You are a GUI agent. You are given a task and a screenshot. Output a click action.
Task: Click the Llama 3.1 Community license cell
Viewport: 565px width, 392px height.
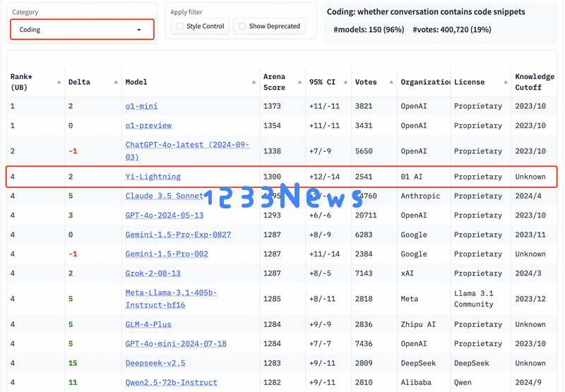click(473, 299)
